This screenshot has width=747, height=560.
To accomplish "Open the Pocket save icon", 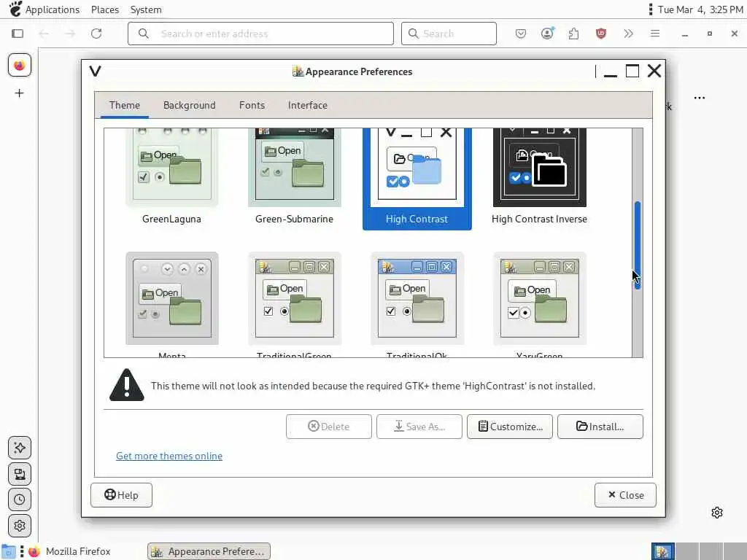I will (521, 34).
